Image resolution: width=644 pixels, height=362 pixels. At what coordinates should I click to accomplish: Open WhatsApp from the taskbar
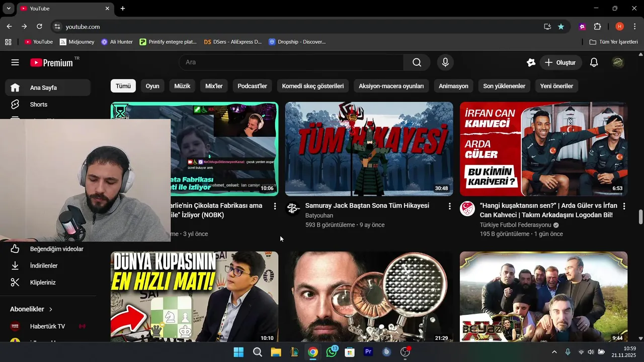[332, 352]
